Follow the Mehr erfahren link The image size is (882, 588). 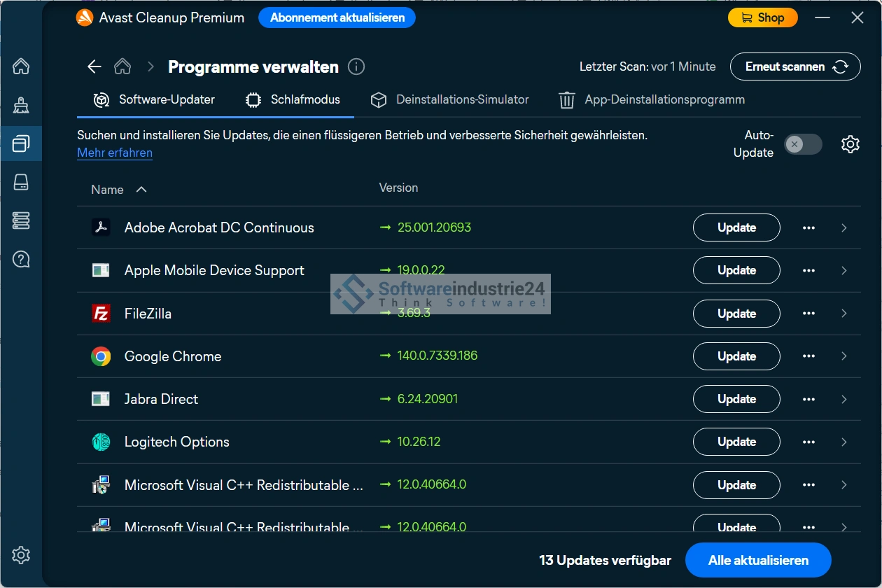(x=115, y=153)
